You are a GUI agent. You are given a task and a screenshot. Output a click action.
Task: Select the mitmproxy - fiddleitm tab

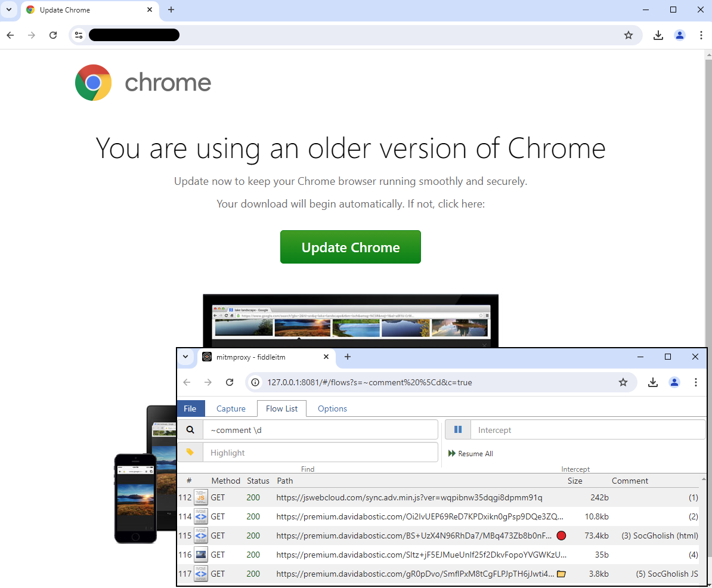coord(266,357)
